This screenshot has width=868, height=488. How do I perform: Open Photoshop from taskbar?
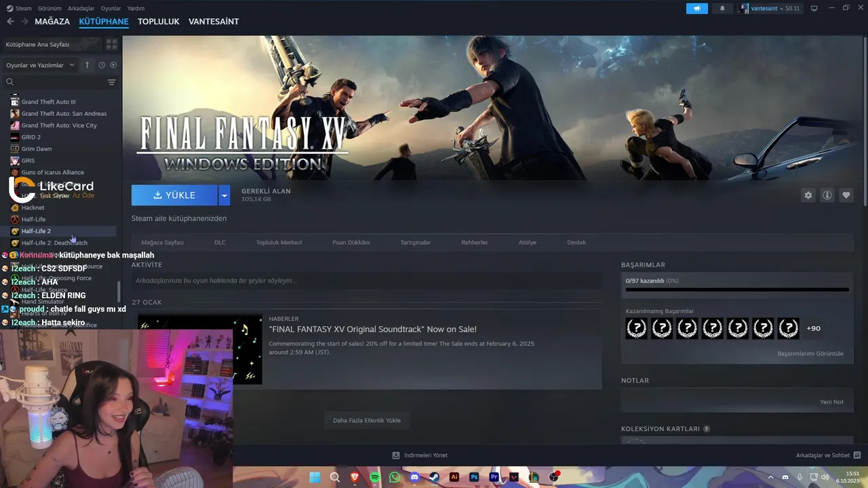pos(474,477)
